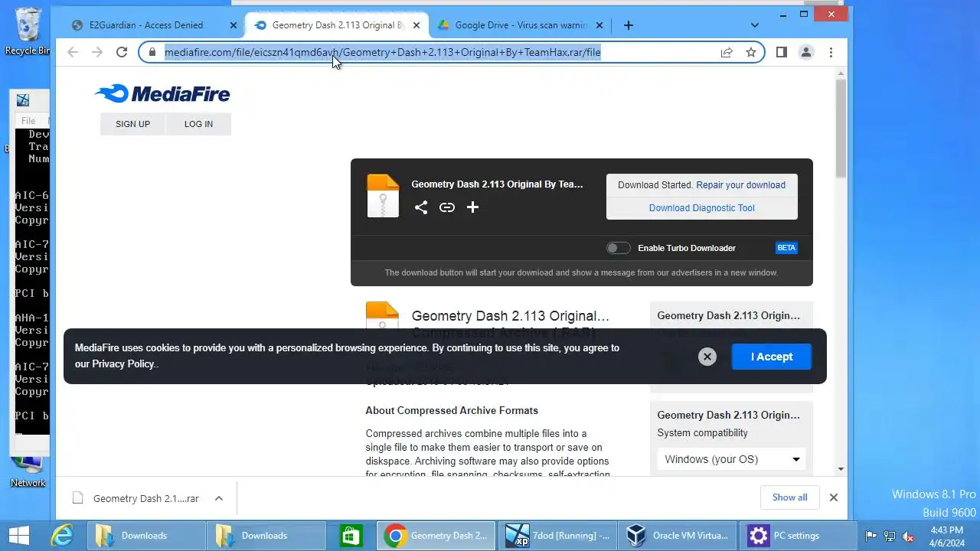Image resolution: width=980 pixels, height=551 pixels.
Task: Close the E2Guardian Access Denied tab
Action: pos(234,25)
